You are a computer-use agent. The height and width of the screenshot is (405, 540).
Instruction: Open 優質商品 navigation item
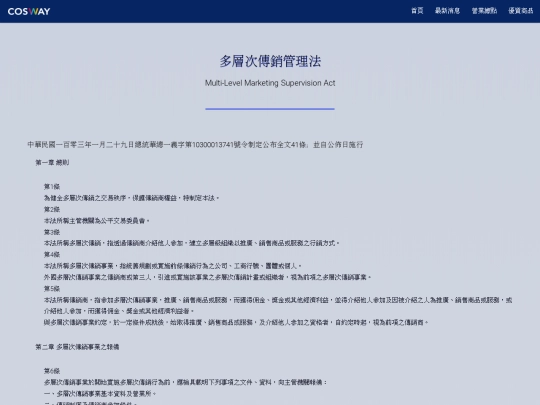coord(521,11)
